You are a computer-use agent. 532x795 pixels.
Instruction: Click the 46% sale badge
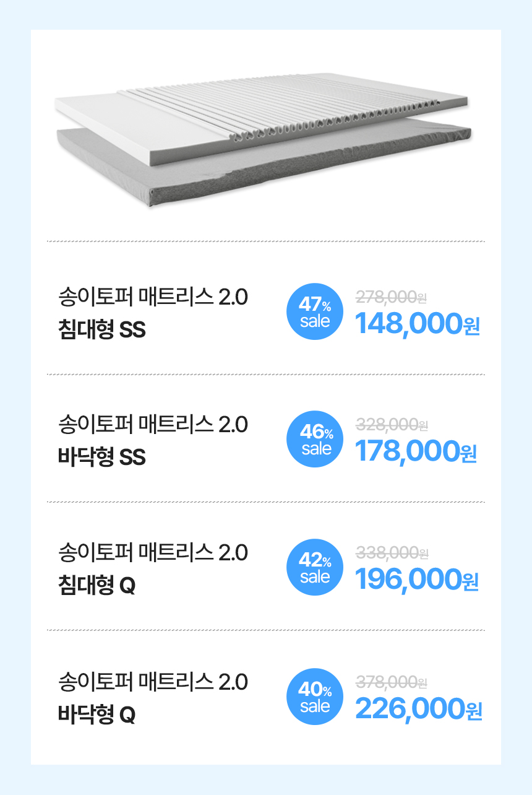[315, 439]
